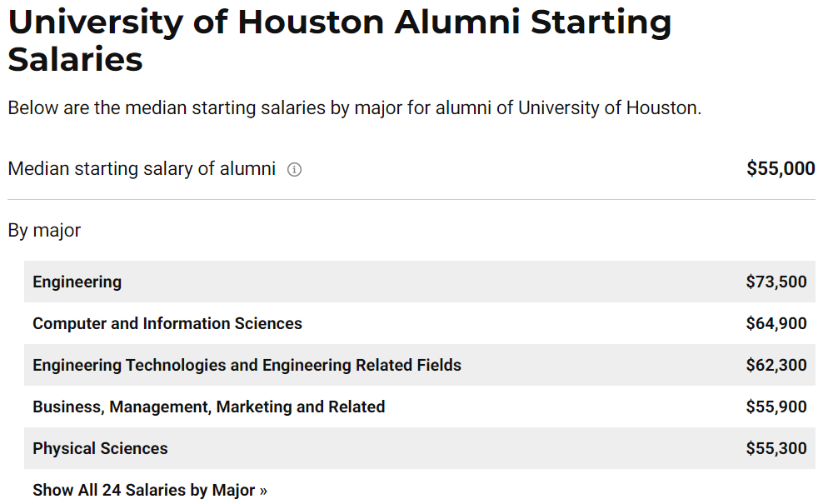
Task: Click the $73,500 Engineering salary value
Action: pos(776,282)
